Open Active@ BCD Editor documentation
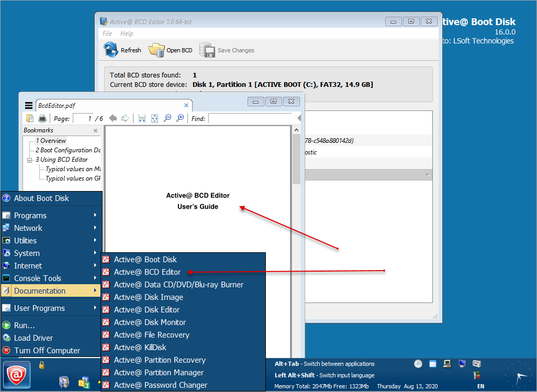Image resolution: width=537 pixels, height=392 pixels. tap(183, 272)
